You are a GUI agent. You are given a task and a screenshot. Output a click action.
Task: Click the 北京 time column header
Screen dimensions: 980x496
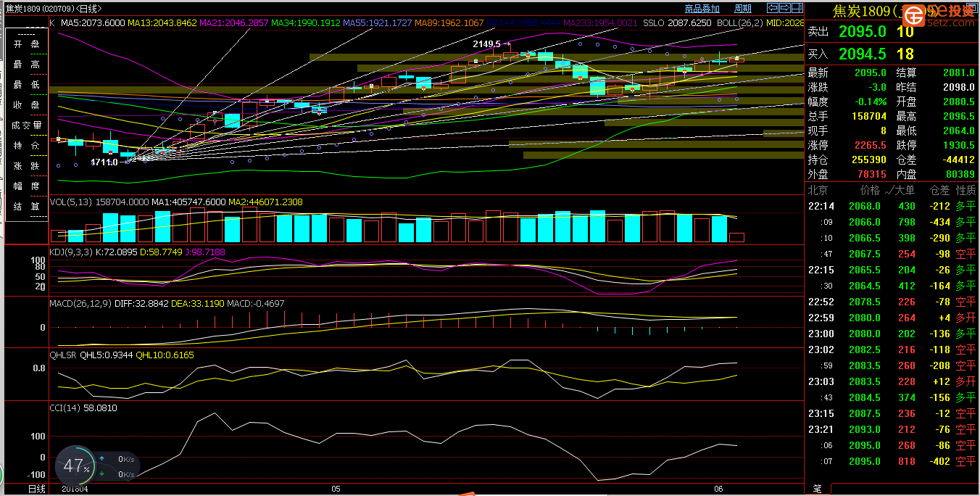pos(818,190)
